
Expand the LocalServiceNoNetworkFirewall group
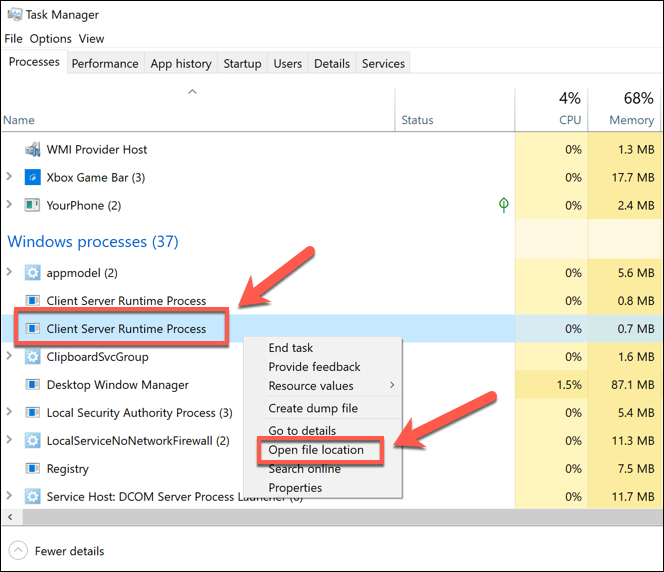9,441
